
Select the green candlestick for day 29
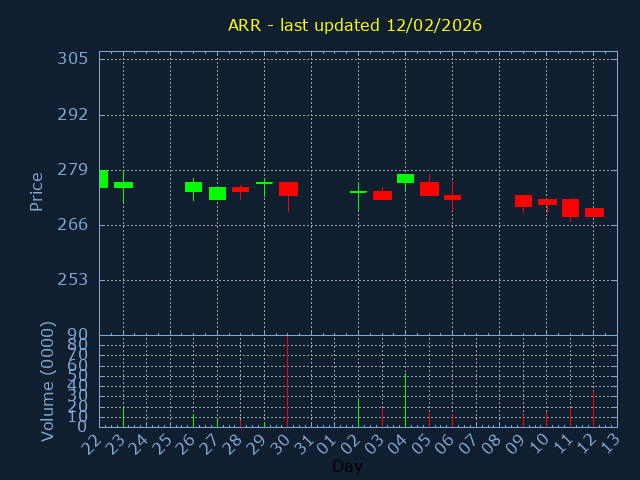click(x=264, y=187)
